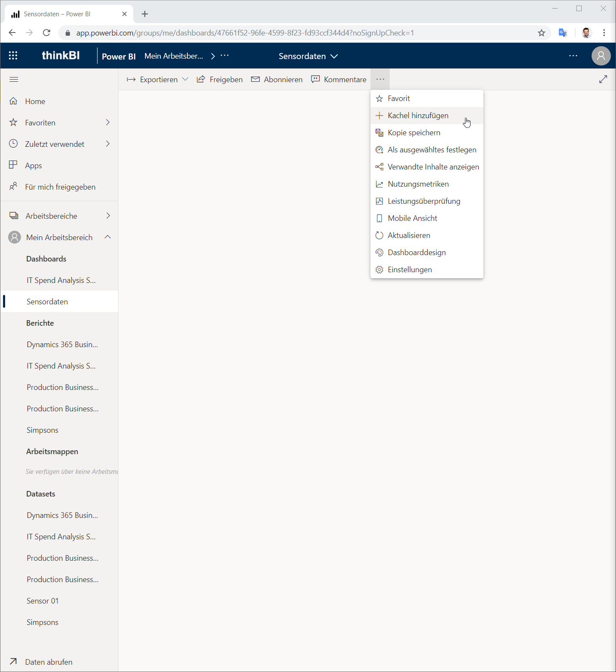Open Dynamics 365 Busin... under Berichte
The image size is (616, 672).
pos(59,344)
